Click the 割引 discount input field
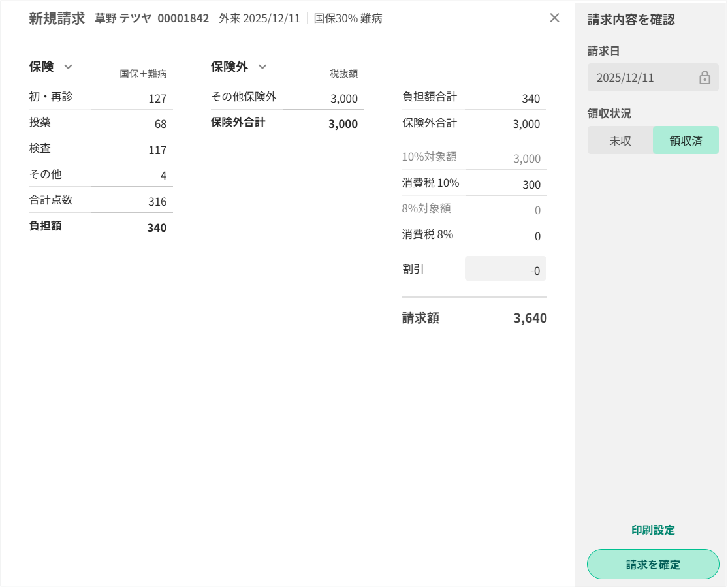 [505, 269]
